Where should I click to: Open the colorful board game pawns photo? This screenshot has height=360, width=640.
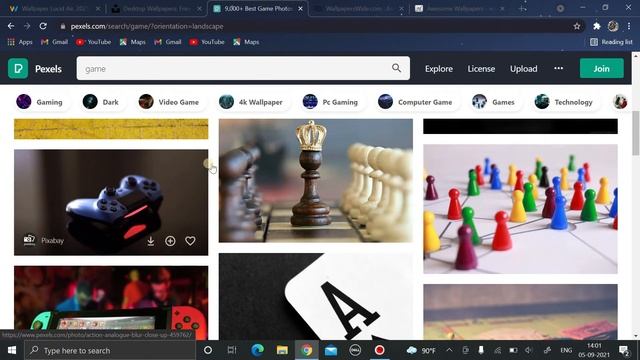(x=520, y=209)
